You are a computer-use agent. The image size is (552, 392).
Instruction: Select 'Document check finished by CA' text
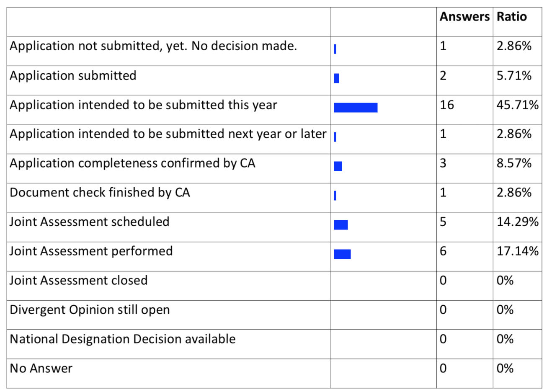[100, 193]
